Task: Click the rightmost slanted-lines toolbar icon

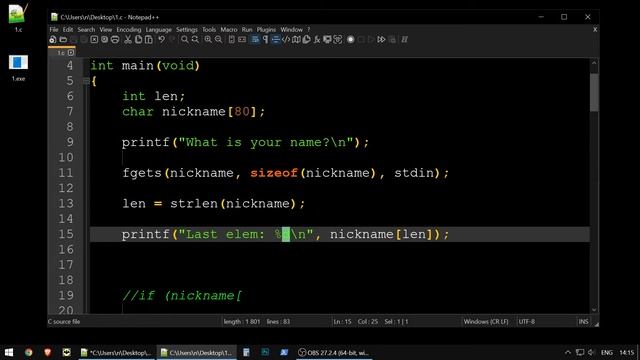Action: 404,40
